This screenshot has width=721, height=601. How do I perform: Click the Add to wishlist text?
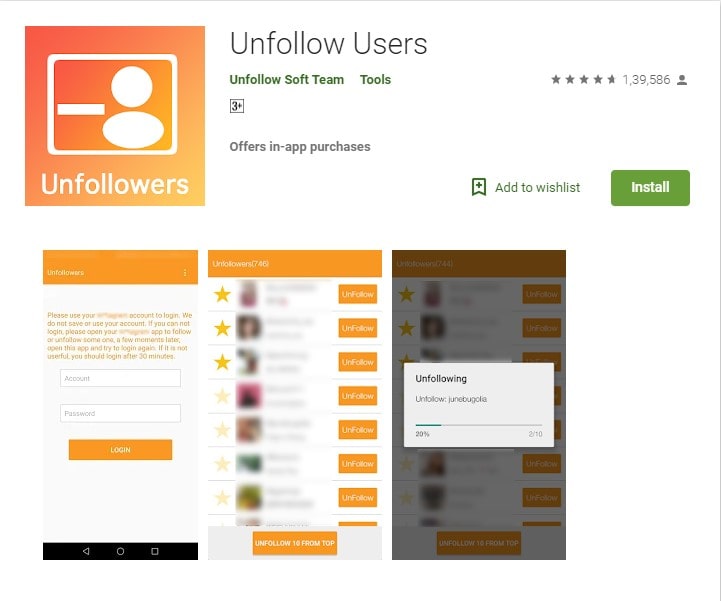(538, 188)
